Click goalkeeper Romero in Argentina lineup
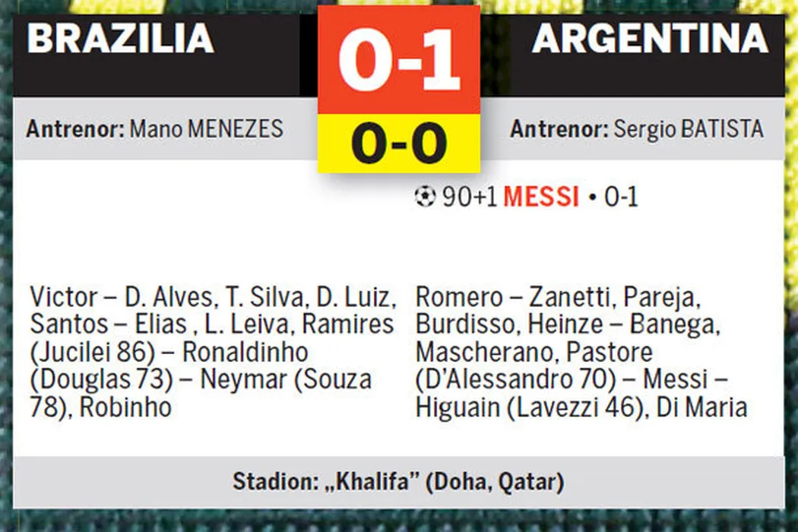Screen dimensions: 798x532 (x=459, y=296)
